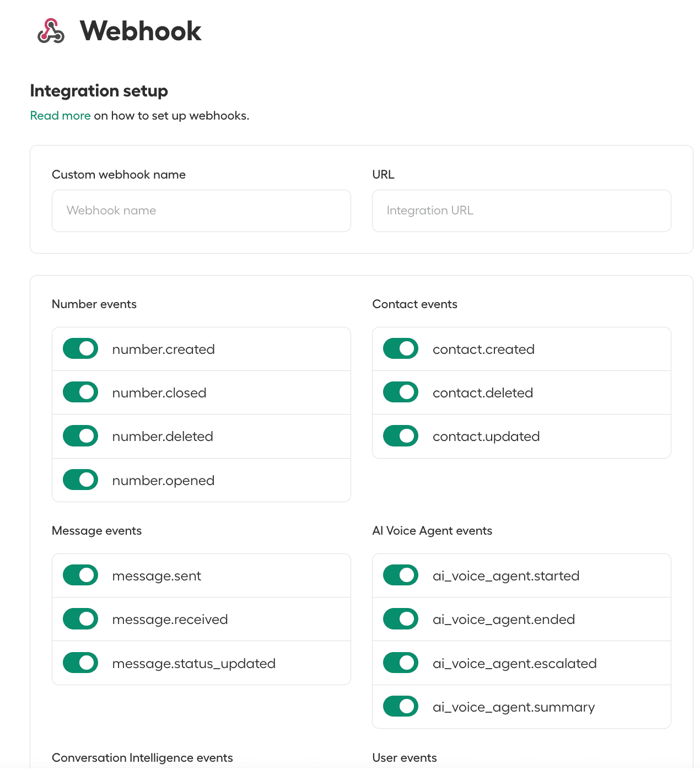Toggle off ai_voice_agent.ended events
The height and width of the screenshot is (775, 700).
pos(400,618)
